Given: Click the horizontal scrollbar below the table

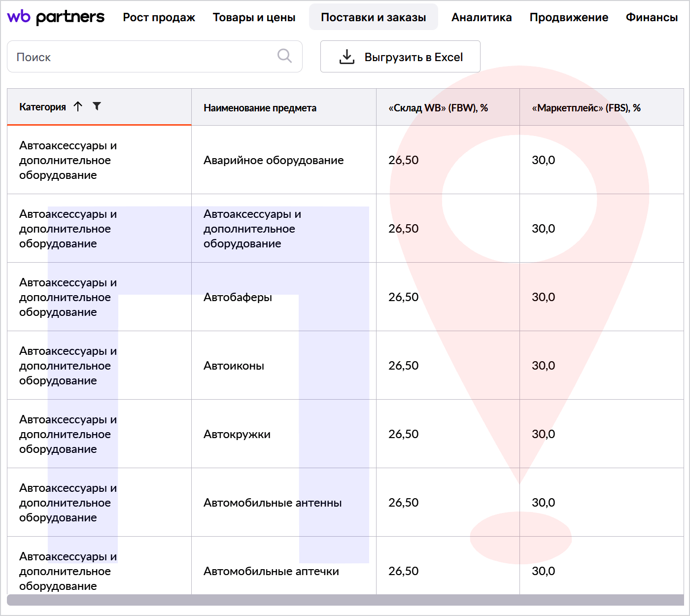Looking at the screenshot, I should [x=345, y=600].
